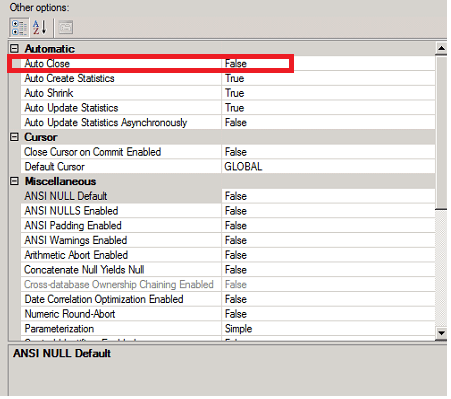Click the Cursor category header
Screen dimensions: 451x399
(x=41, y=137)
